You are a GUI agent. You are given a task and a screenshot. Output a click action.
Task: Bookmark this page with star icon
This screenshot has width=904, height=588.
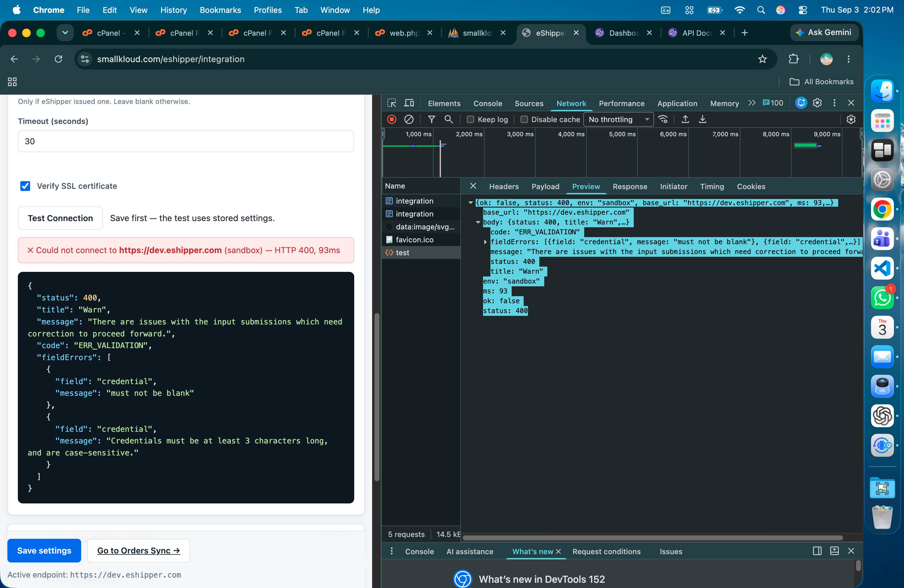click(x=762, y=59)
